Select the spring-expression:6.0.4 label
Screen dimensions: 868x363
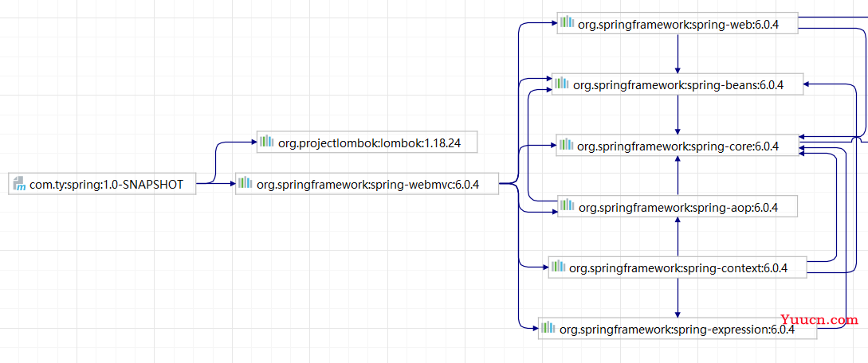click(x=677, y=330)
